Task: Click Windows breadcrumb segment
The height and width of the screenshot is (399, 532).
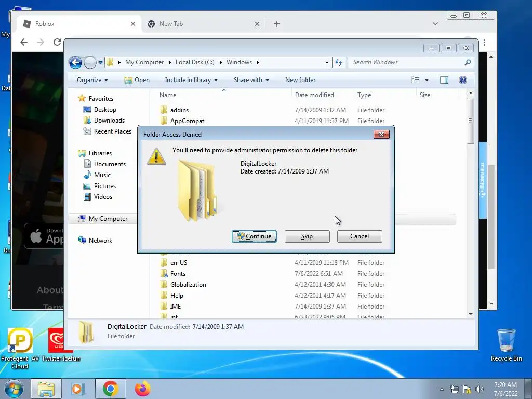Action: tap(239, 62)
